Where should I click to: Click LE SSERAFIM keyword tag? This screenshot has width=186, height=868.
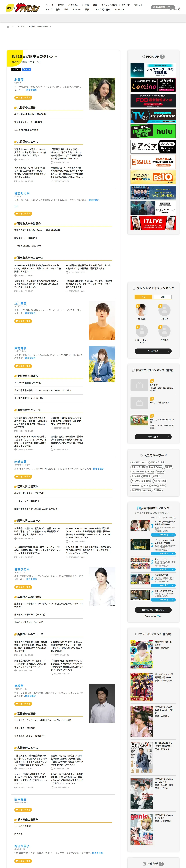(x=138, y=472)
